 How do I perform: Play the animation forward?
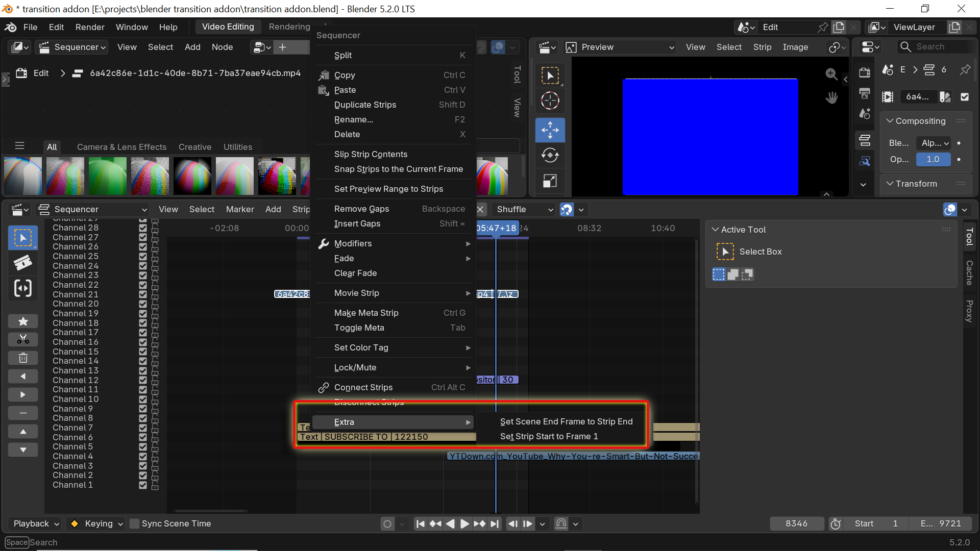(x=464, y=523)
